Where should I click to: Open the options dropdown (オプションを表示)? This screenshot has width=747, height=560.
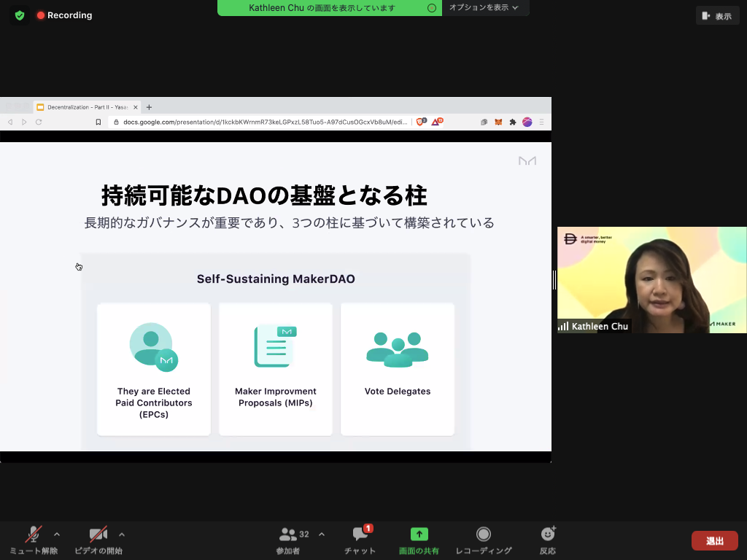484,7
